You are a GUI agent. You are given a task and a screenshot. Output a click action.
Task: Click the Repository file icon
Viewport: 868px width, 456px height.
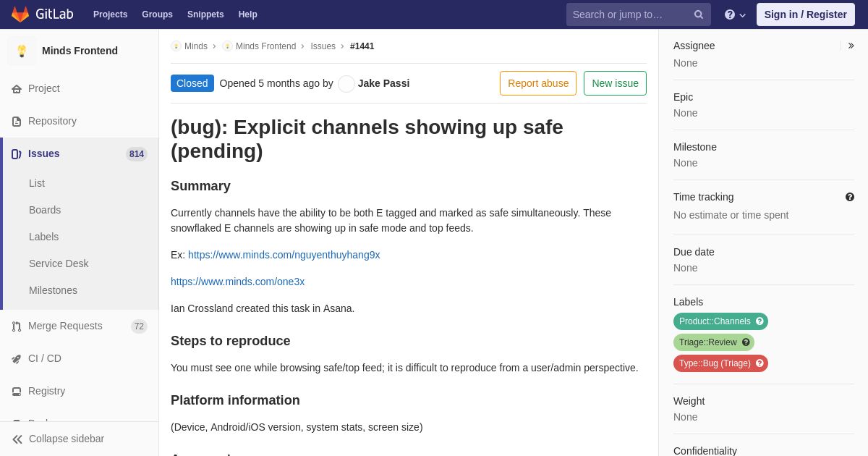[x=17, y=122]
